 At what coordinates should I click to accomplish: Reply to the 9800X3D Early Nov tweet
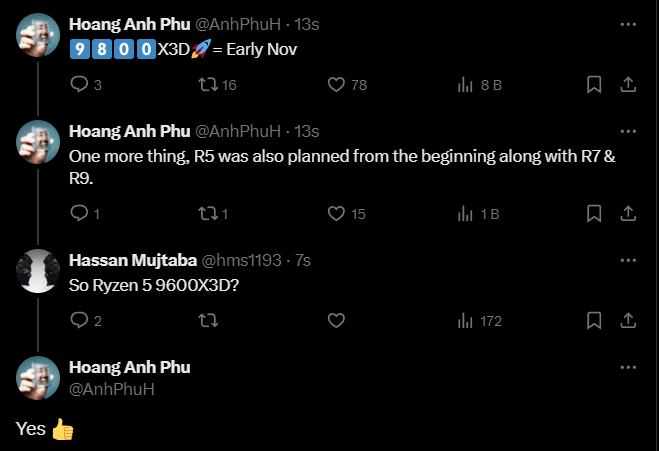click(80, 85)
